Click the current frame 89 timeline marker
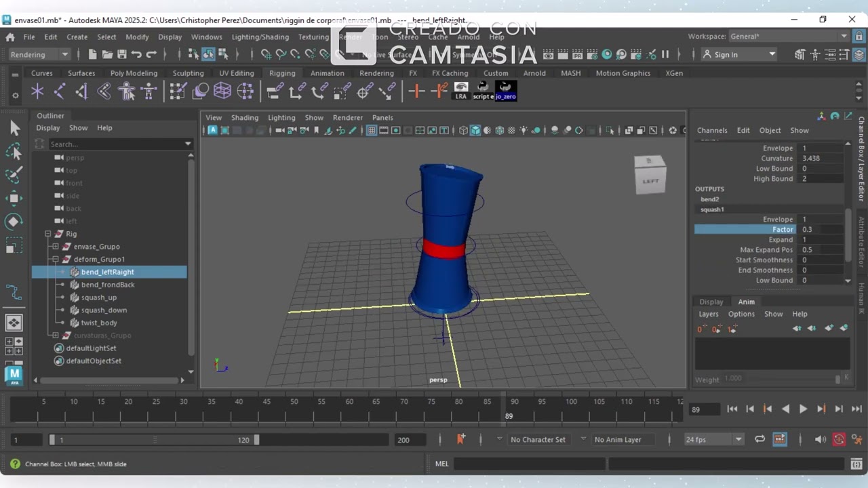The width and height of the screenshot is (868, 488). pyautogui.click(x=505, y=408)
